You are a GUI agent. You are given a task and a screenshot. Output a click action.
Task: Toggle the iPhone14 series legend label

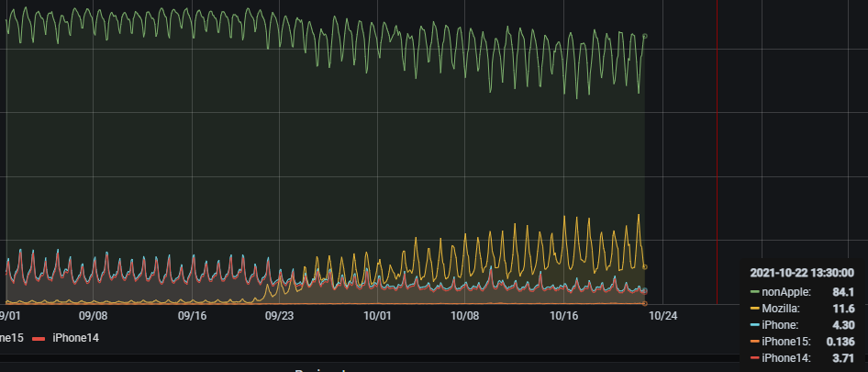75,337
